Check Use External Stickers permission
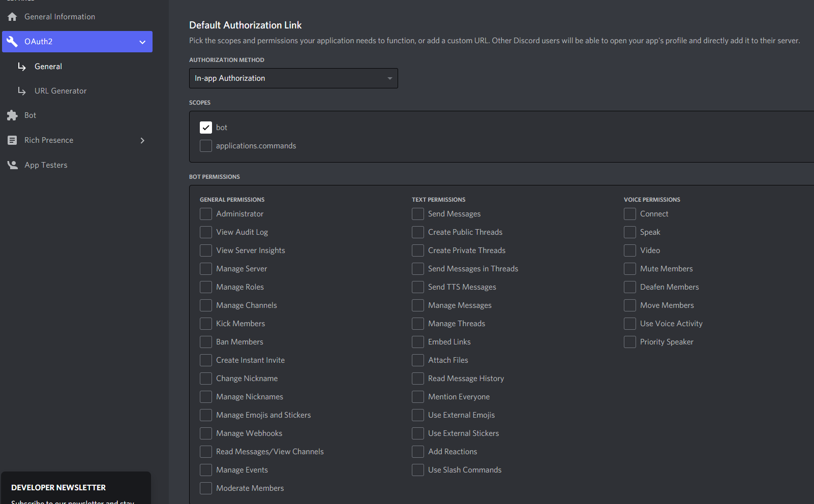Image resolution: width=814 pixels, height=504 pixels. [418, 433]
